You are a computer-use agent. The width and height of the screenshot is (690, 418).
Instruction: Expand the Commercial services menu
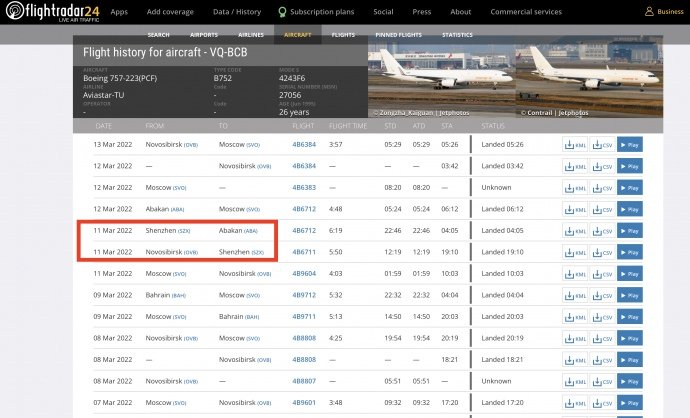[x=526, y=12]
